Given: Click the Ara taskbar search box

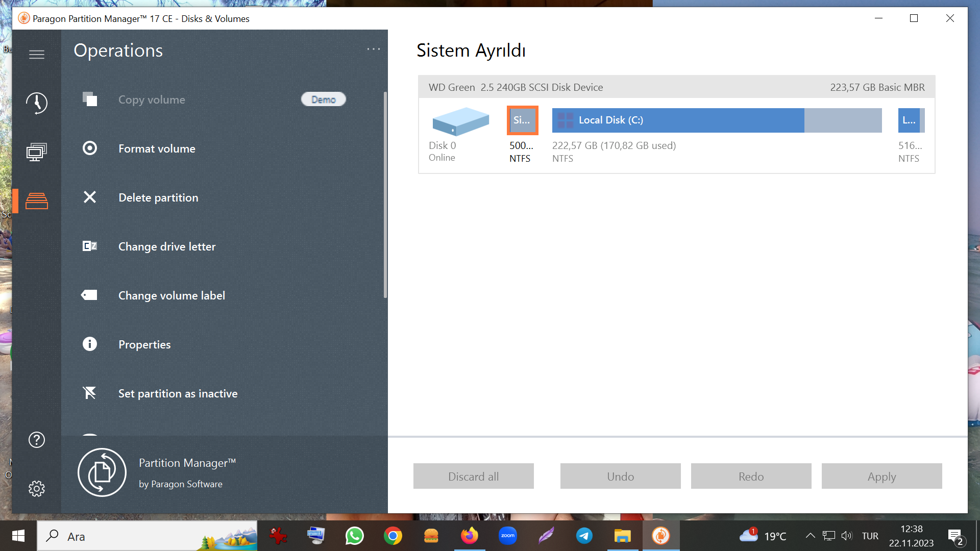Looking at the screenshot, I should pyautogui.click(x=147, y=536).
